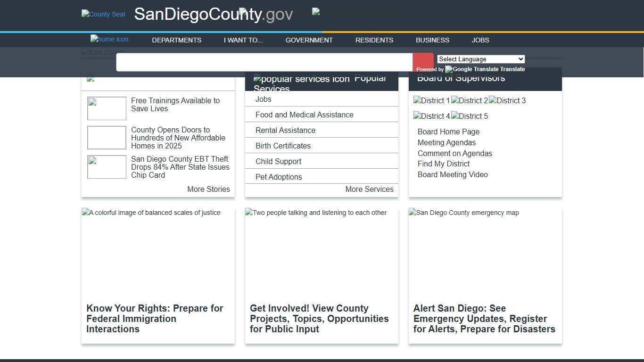The height and width of the screenshot is (362, 644).
Task: Open District 3 supervisor icon
Action: (x=507, y=100)
